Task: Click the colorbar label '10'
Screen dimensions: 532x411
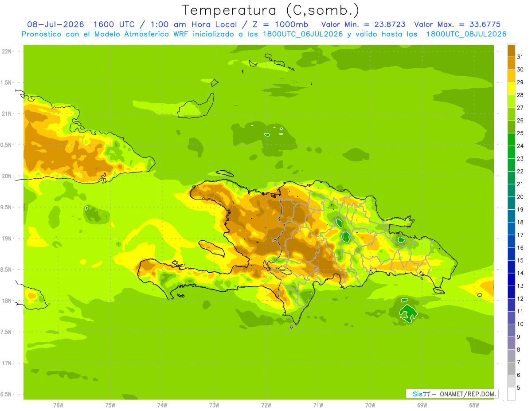Action: click(520, 324)
